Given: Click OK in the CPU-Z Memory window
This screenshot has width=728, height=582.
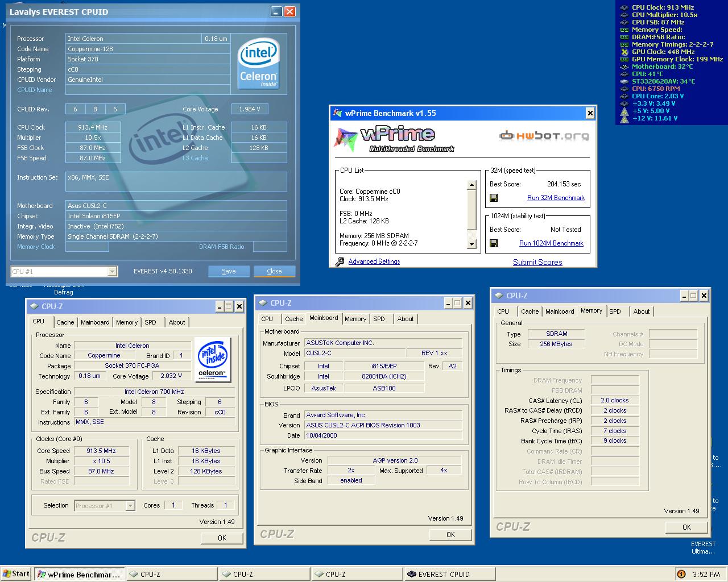Looking at the screenshot, I should [x=686, y=527].
